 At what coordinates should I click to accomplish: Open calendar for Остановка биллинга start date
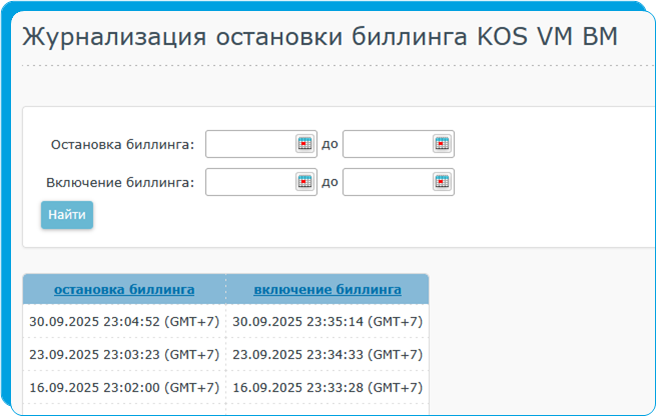[305, 144]
